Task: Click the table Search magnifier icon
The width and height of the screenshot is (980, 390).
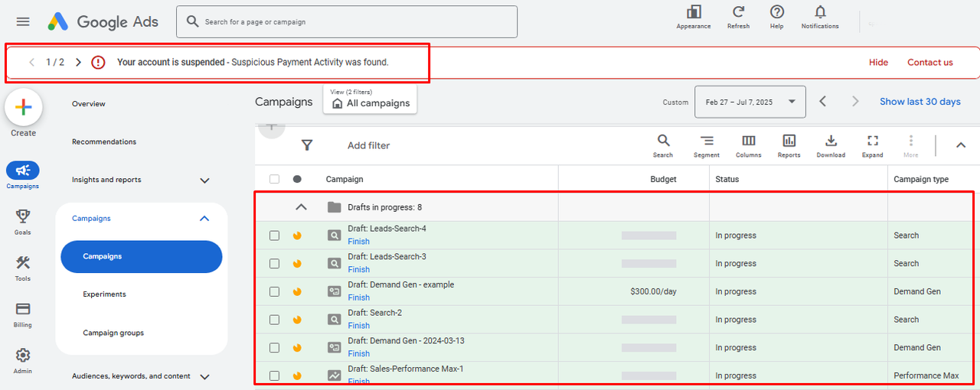Action: 663,141
